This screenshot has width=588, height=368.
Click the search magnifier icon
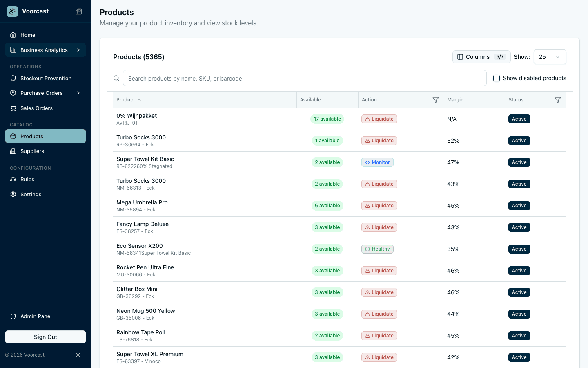click(x=116, y=78)
